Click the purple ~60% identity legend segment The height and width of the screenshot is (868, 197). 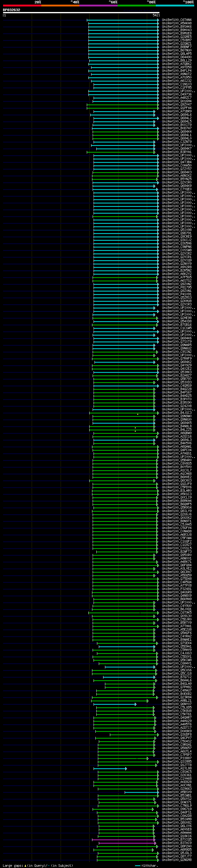[99, 6]
